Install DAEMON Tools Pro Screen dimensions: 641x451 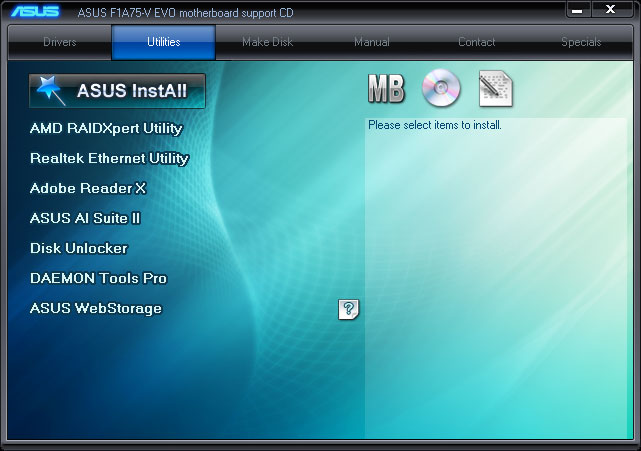(99, 278)
